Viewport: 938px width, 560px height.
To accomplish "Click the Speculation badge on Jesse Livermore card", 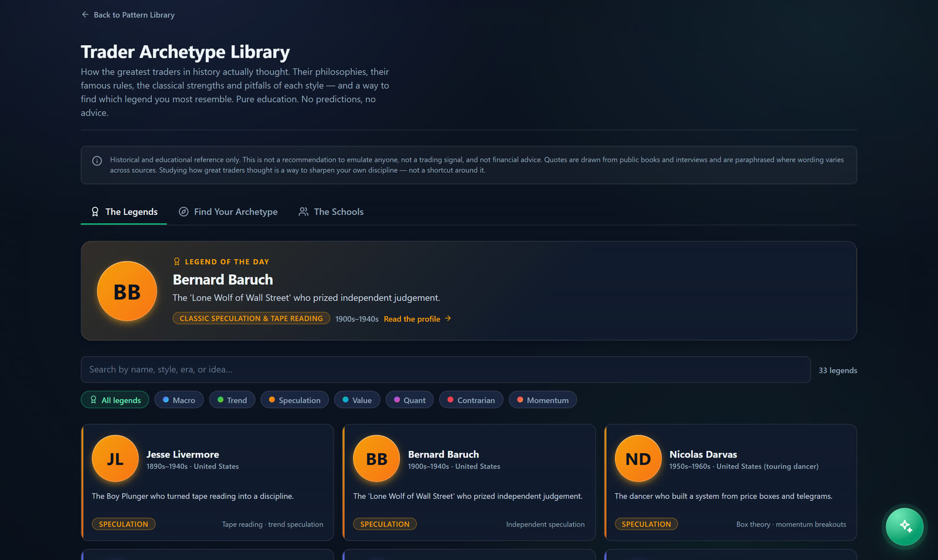I will (x=124, y=524).
